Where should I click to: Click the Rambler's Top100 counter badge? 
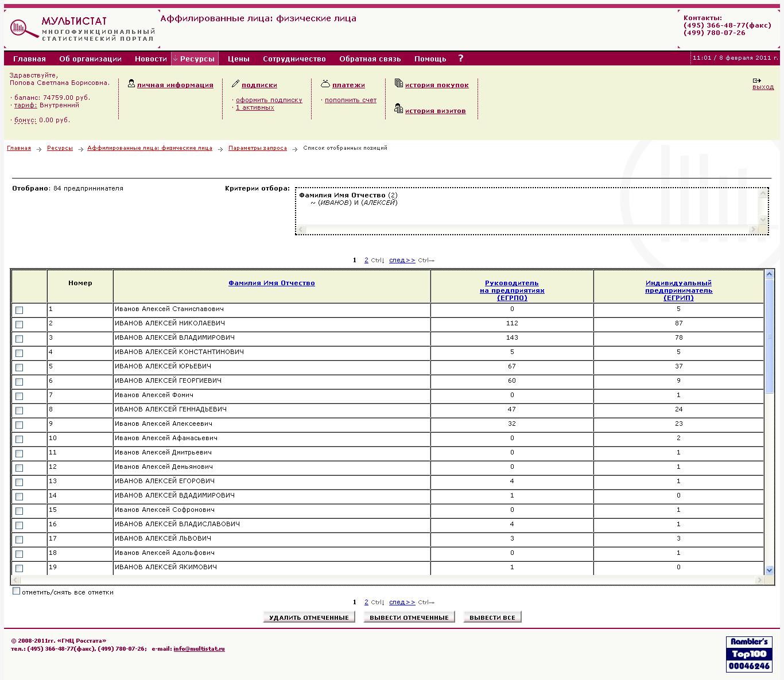749,654
